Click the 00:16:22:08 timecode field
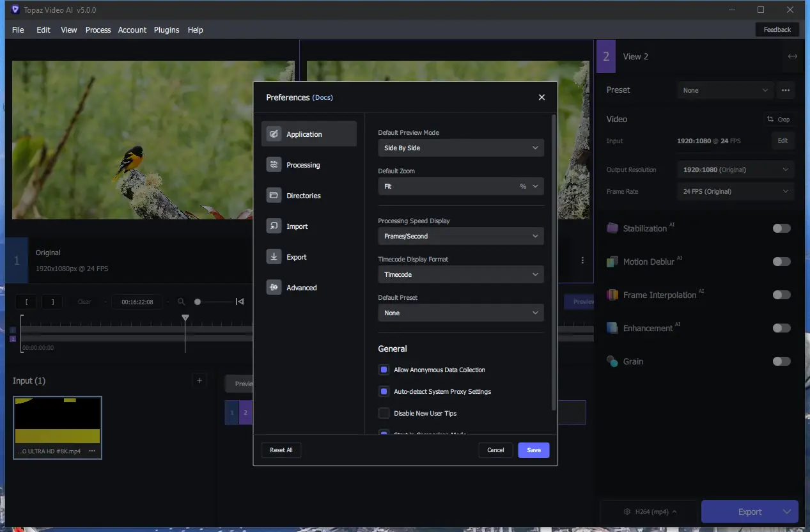Image resolution: width=810 pixels, height=532 pixels. coord(137,302)
